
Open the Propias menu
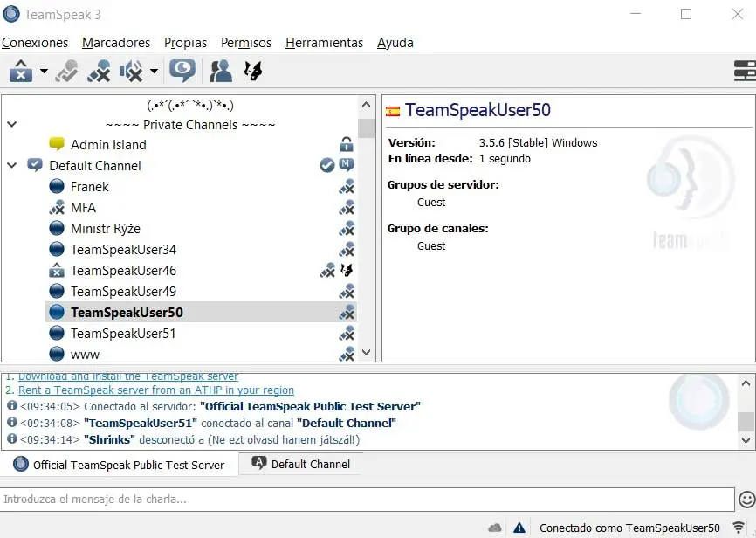[x=186, y=43]
